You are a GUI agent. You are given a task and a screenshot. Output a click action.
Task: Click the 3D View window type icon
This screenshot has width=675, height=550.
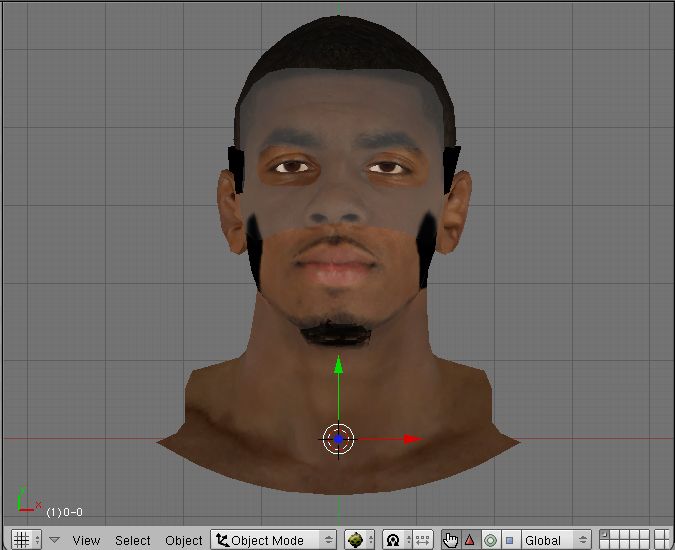[x=20, y=540]
